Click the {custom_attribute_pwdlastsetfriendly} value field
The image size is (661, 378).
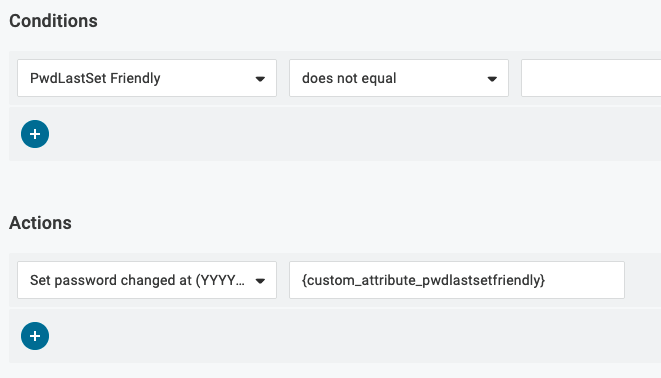tap(457, 280)
